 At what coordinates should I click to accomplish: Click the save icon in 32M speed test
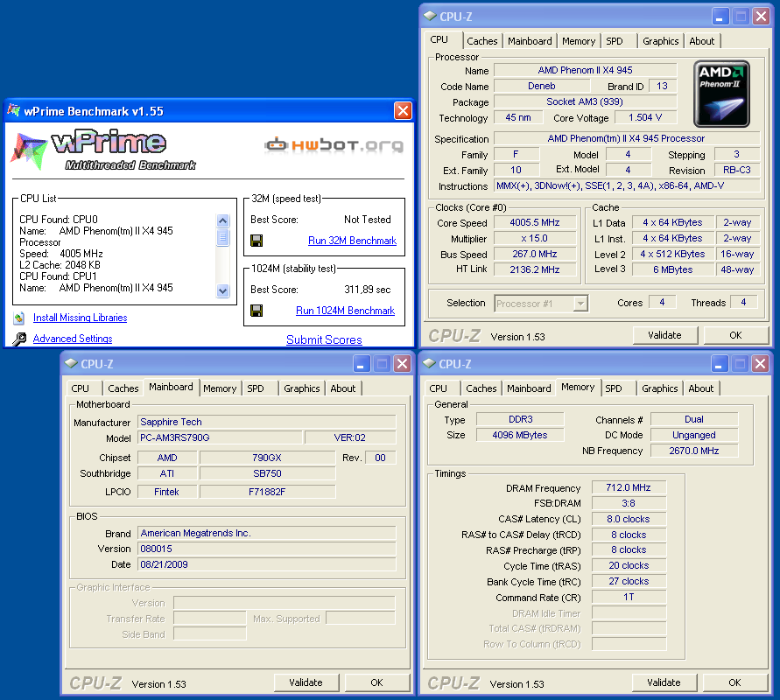pos(256,241)
